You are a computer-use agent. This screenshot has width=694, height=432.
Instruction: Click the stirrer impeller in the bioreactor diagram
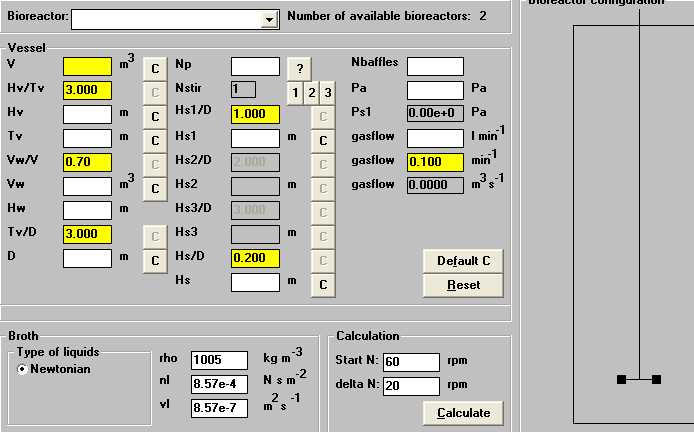click(x=639, y=379)
